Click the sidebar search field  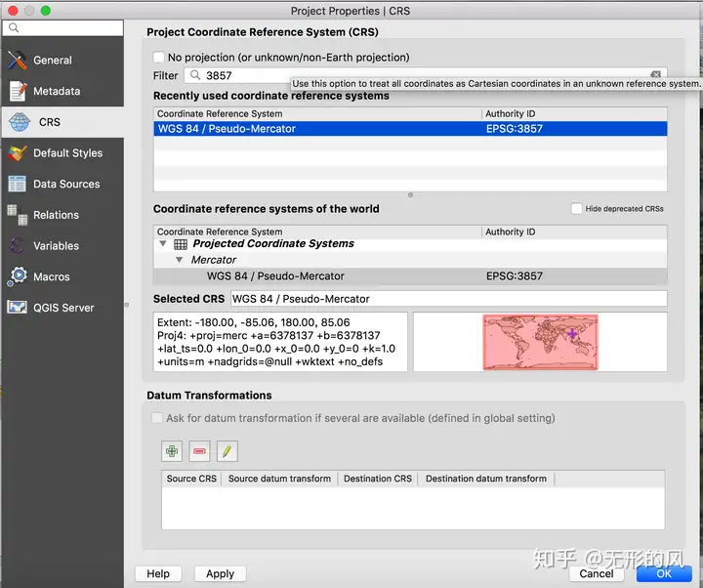point(62,27)
